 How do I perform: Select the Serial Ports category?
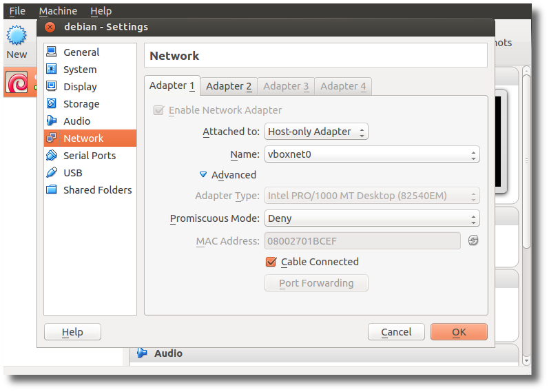click(90, 155)
